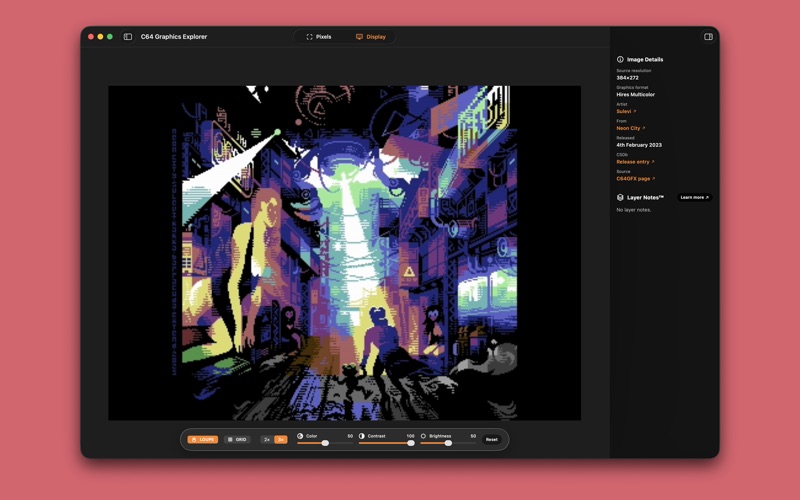
Task: Click the Contrast half-circle icon
Action: point(362,436)
